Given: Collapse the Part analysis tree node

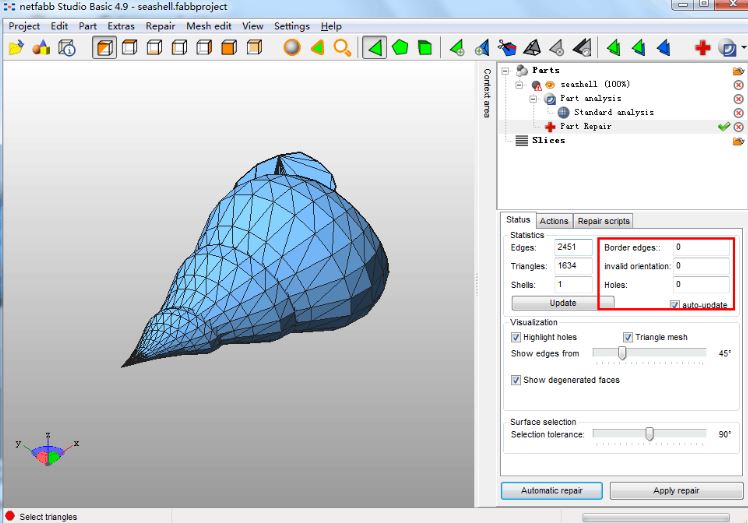Looking at the screenshot, I should click(x=533, y=99).
